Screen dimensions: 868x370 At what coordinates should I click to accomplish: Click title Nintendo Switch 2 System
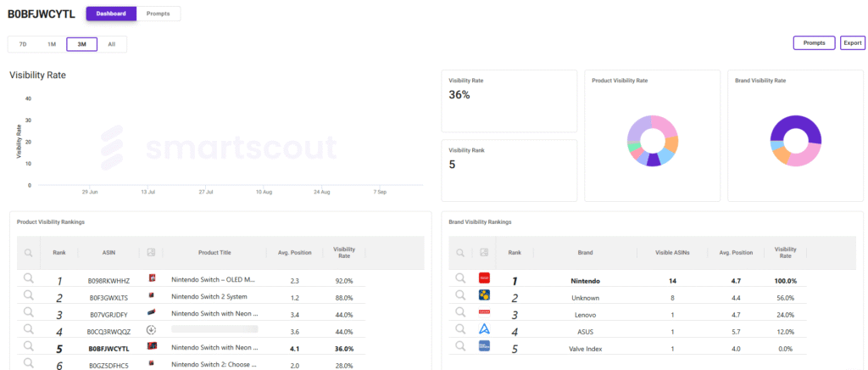pos(209,296)
